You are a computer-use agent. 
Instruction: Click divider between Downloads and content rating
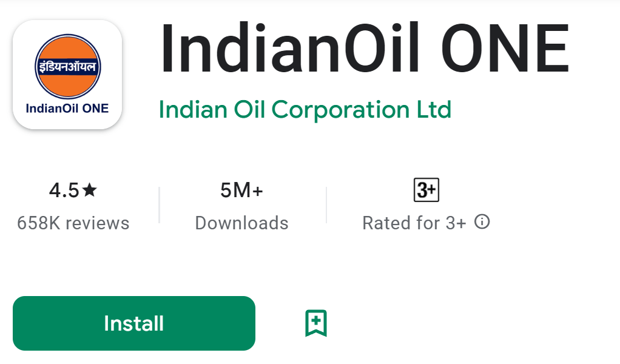[x=326, y=205]
